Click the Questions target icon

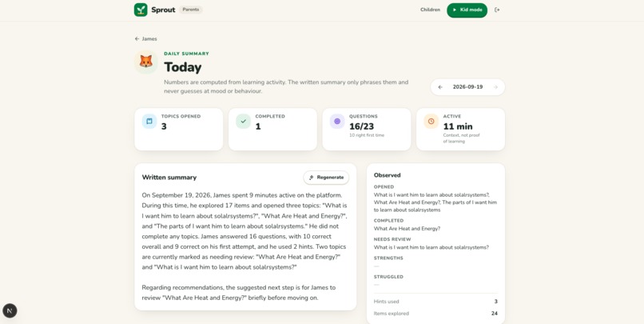pyautogui.click(x=337, y=122)
